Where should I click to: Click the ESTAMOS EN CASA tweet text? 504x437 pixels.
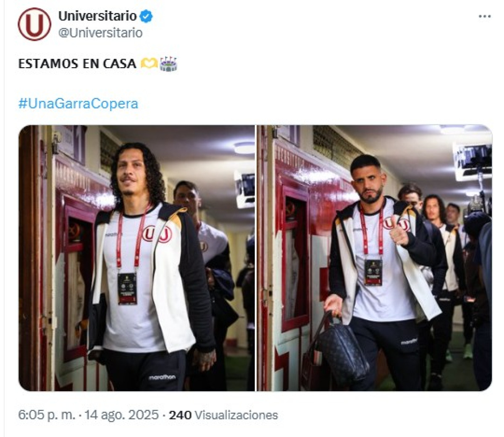pos(77,63)
